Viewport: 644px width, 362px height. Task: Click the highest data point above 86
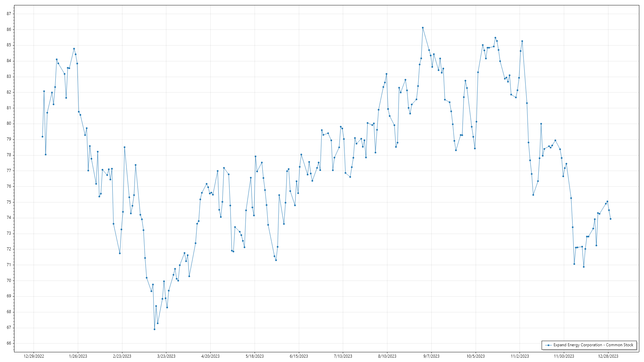(x=423, y=28)
